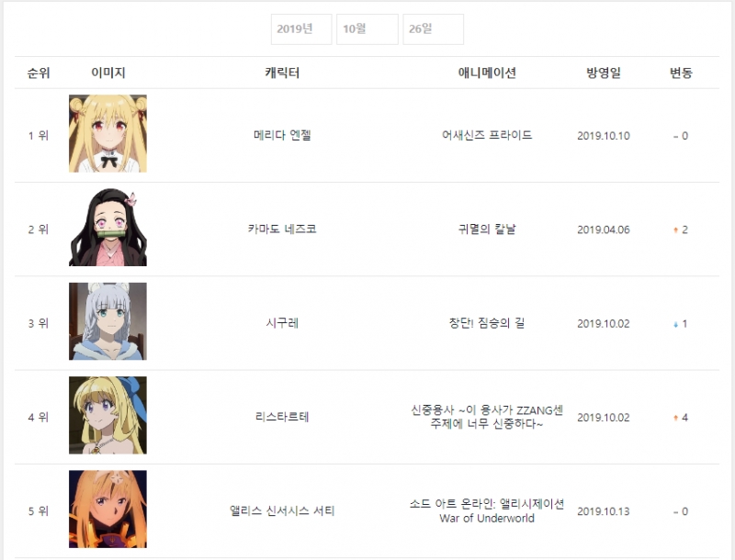
Task: Open the 신중용사 animation title link
Action: (x=487, y=417)
